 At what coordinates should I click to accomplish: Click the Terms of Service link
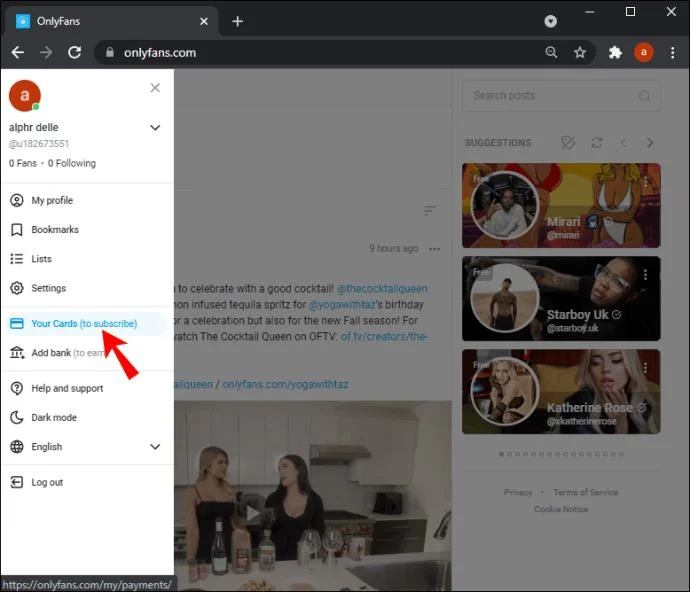tap(586, 492)
